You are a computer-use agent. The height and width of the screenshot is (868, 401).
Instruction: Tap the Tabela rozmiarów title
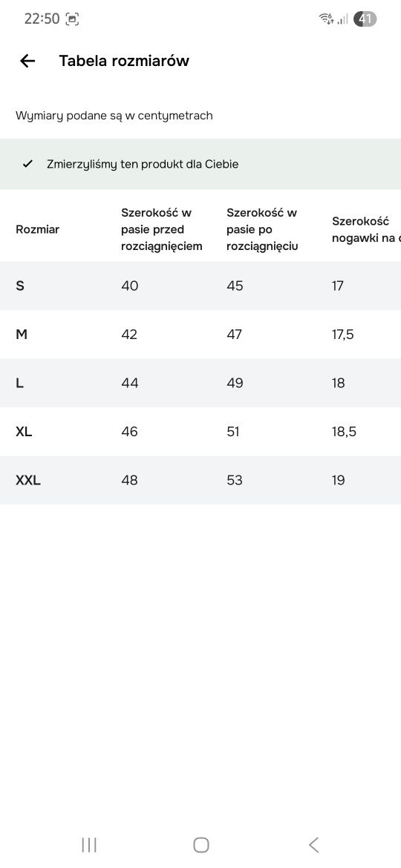[x=124, y=61]
